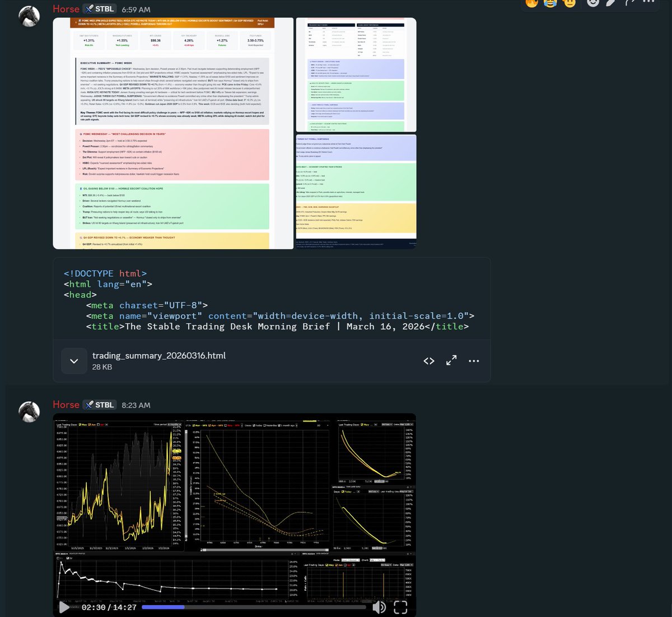
Task: Click the STBL server tag beside 6:59 AM
Action: pyautogui.click(x=99, y=9)
